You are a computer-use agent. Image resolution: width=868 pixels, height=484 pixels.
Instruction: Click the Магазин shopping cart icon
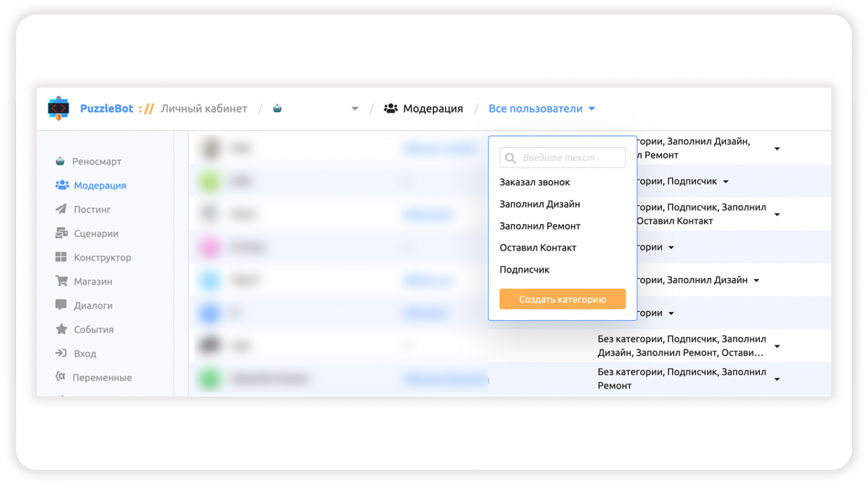click(61, 281)
